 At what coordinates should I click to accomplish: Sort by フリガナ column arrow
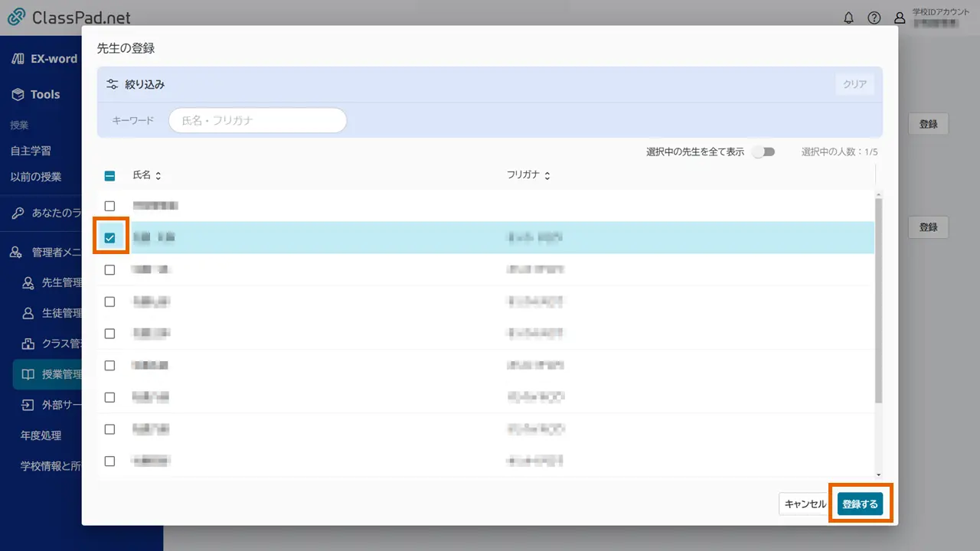[x=547, y=176]
